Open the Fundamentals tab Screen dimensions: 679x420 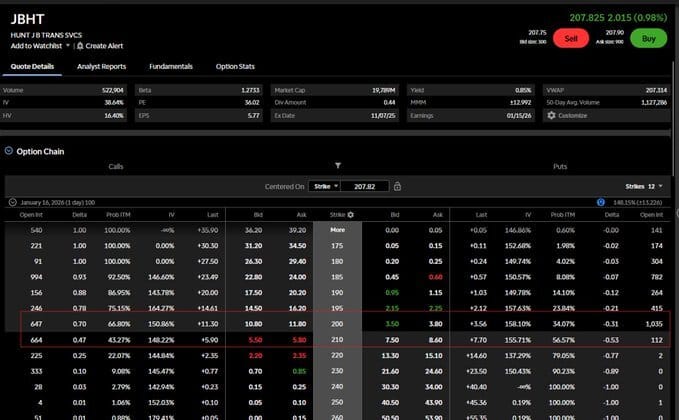coord(171,66)
